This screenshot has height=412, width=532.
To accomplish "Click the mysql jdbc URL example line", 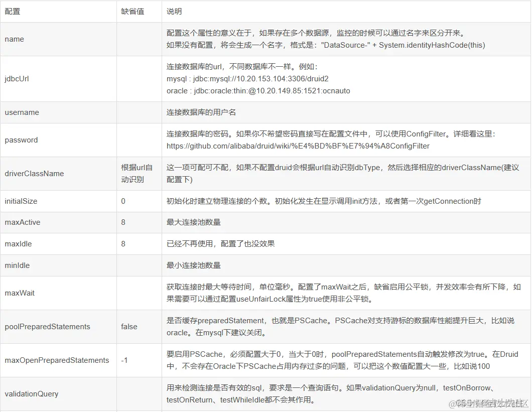I will (247, 79).
